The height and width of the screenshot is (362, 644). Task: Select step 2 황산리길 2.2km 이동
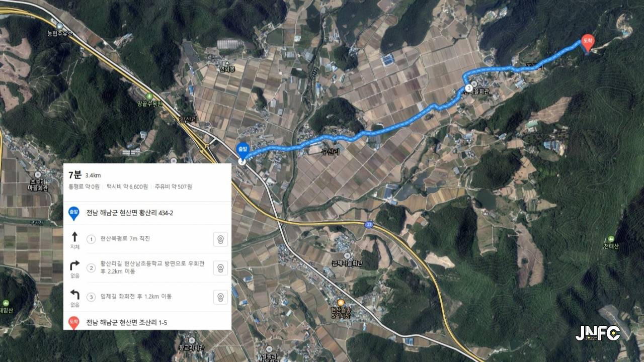pyautogui.click(x=147, y=268)
